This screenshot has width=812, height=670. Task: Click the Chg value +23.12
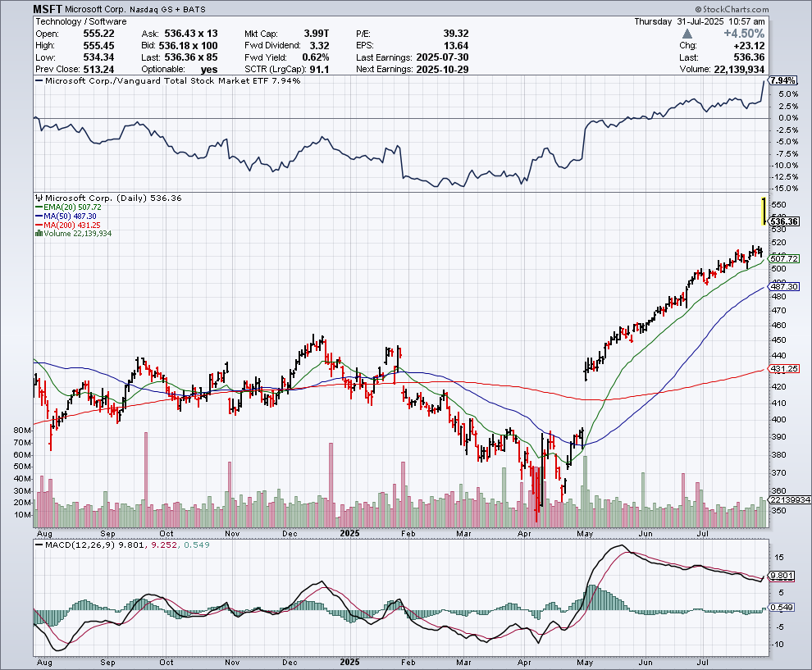(x=750, y=46)
